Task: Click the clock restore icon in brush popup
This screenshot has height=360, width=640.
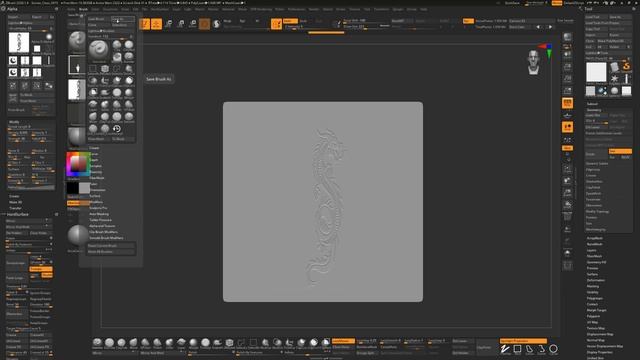Action: click(117, 129)
